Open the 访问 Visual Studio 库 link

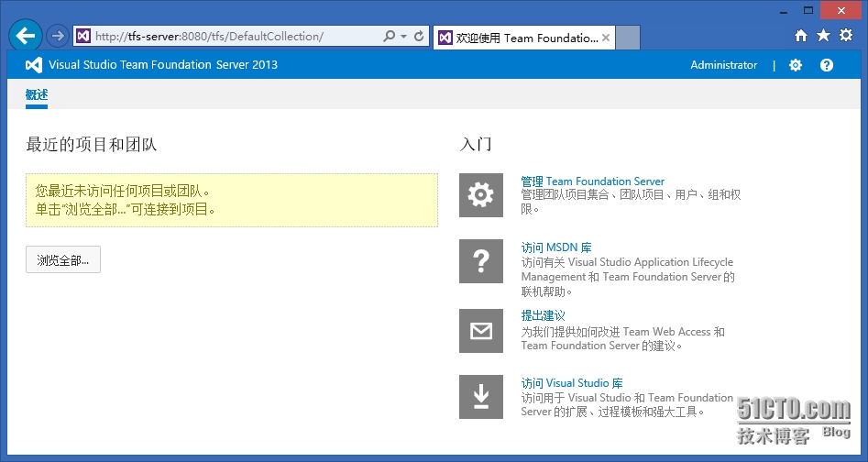click(x=572, y=383)
